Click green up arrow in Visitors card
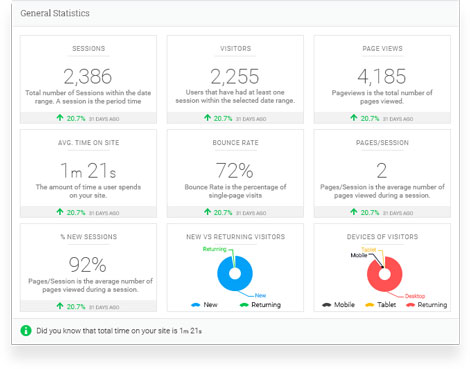Screen dimensions: 470x369 coord(207,118)
